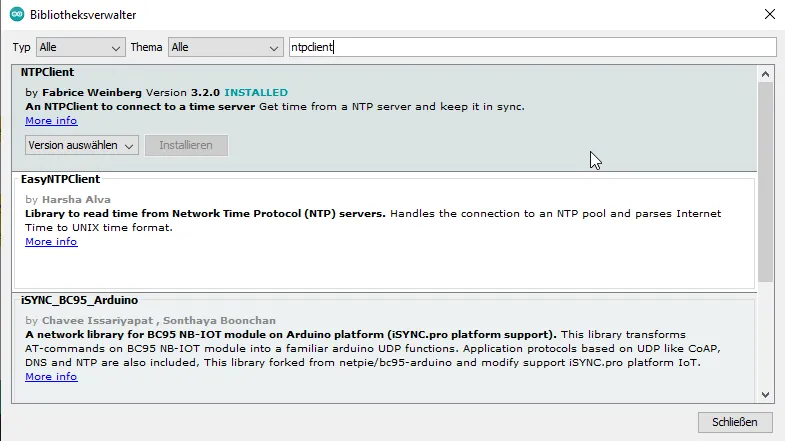Select the iSYNC_BC95_Arduino library heading
This screenshot has width=785, height=441.
point(79,300)
